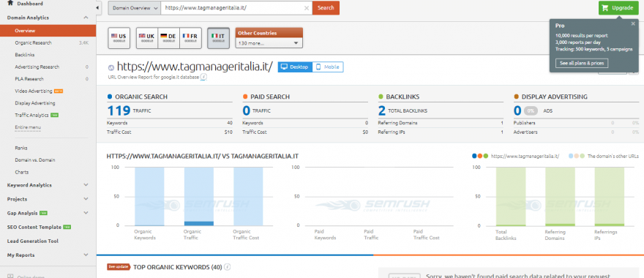Open SEO Content Template

34,227
